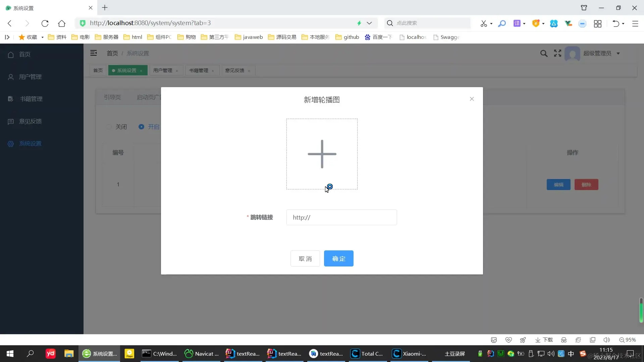The width and height of the screenshot is (644, 362).
Task: Click the scissors screenshot tool icon
Action: click(x=483, y=23)
